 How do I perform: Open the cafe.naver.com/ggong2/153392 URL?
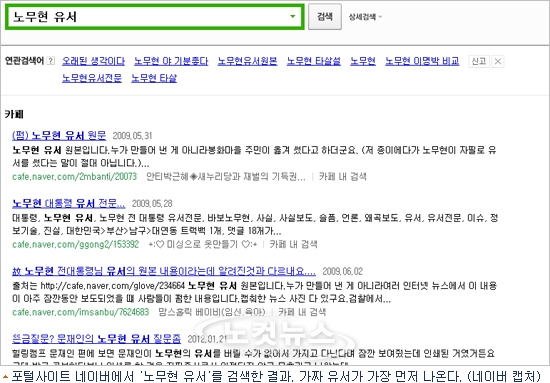(75, 244)
